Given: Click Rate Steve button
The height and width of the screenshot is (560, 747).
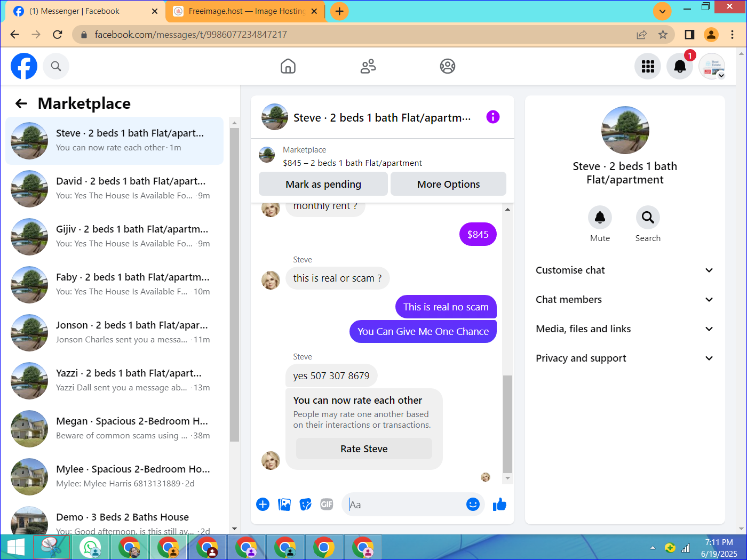Looking at the screenshot, I should tap(364, 449).
